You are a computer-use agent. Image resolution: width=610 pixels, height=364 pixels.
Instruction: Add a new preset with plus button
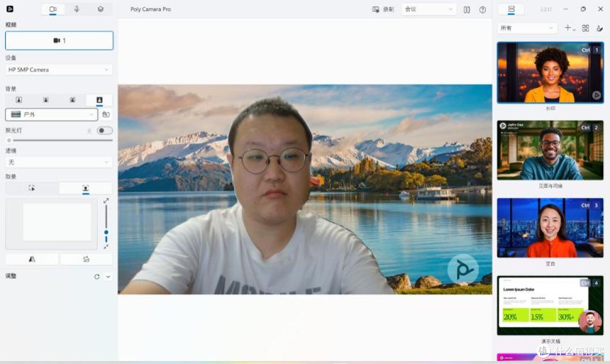(569, 28)
